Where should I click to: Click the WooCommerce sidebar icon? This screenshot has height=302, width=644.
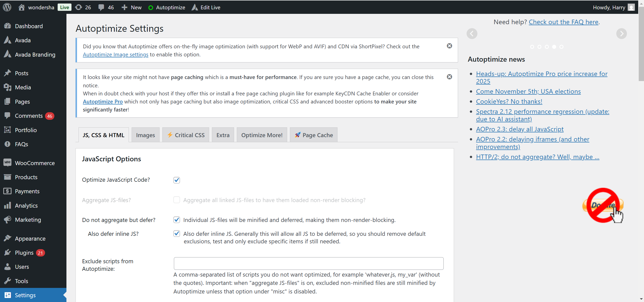pyautogui.click(x=8, y=163)
